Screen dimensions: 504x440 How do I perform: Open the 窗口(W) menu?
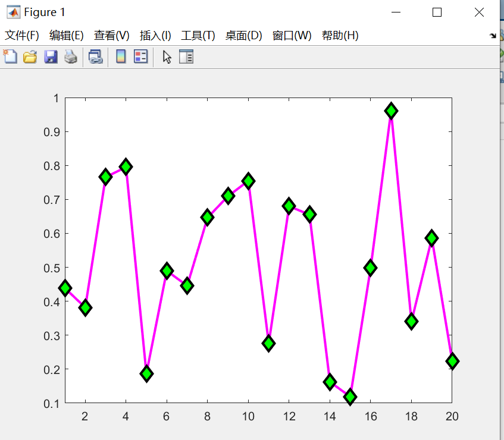(x=291, y=36)
